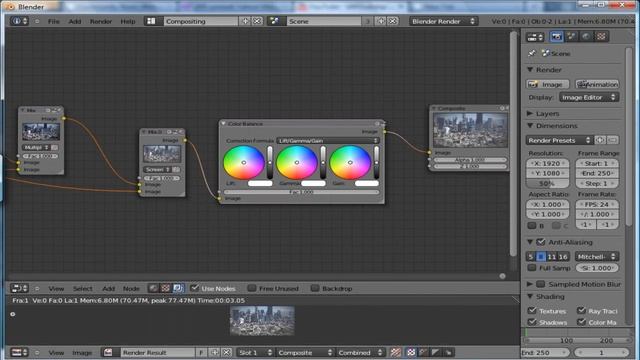The image size is (640, 360).
Task: Toggle the Textures shading checkbox
Action: click(532, 311)
